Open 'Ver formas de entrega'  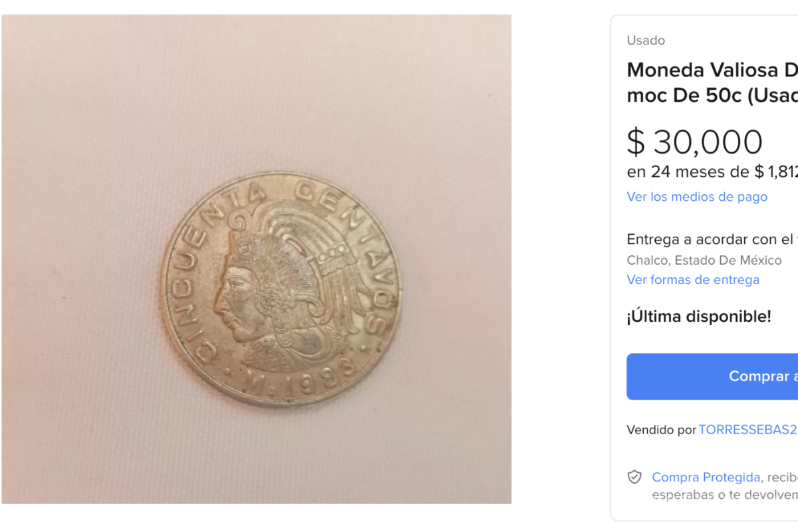693,279
